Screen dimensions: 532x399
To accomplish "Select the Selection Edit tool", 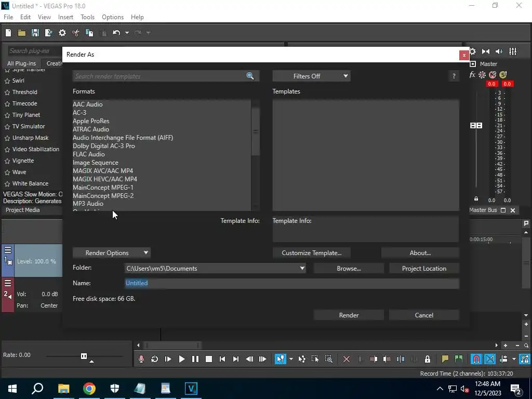I will tap(315, 359).
